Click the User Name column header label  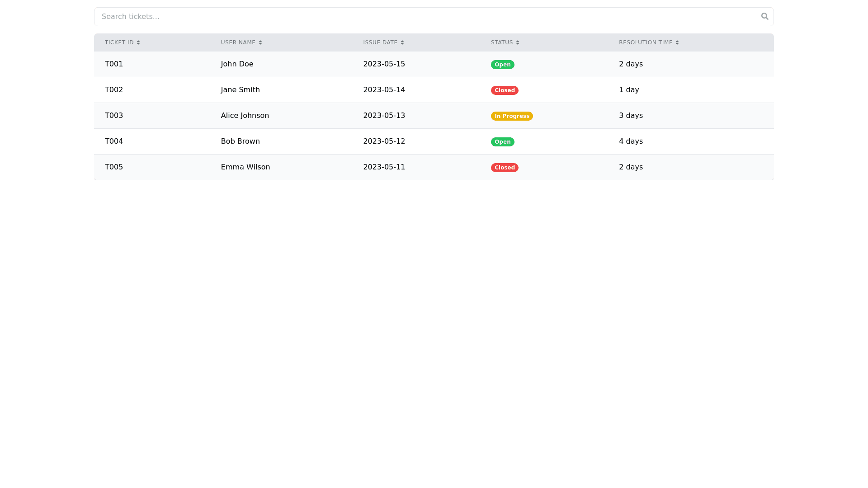pyautogui.click(x=238, y=42)
